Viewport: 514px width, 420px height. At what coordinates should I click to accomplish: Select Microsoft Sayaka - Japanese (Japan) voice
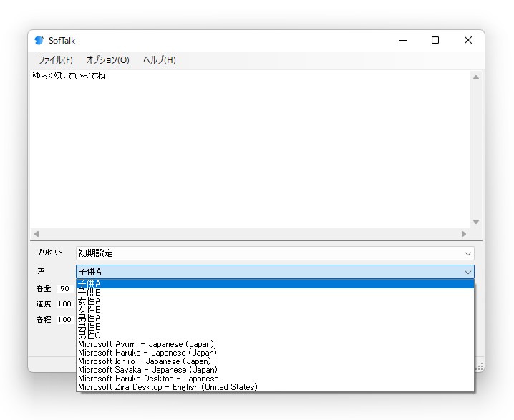[x=275, y=369]
